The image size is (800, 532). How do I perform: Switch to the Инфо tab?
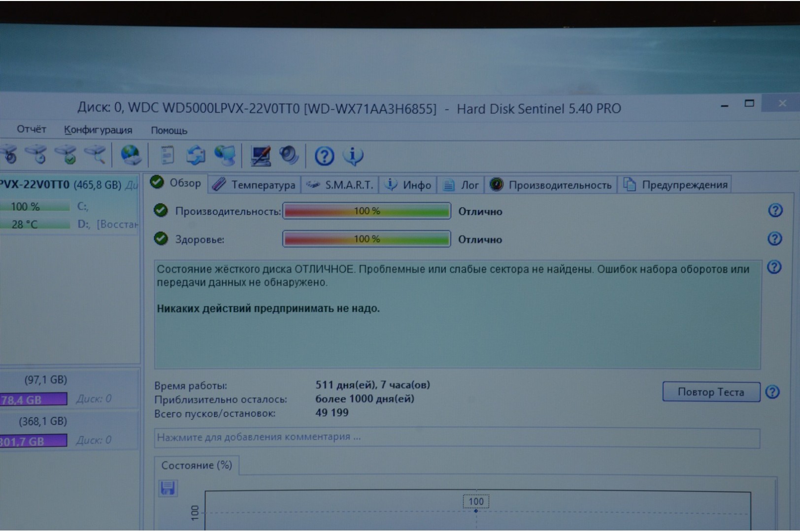(x=408, y=185)
